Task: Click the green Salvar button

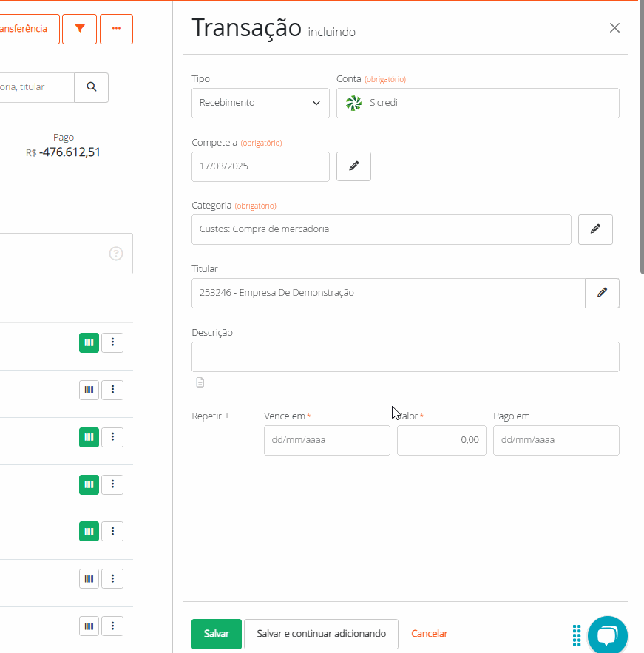Action: click(216, 634)
